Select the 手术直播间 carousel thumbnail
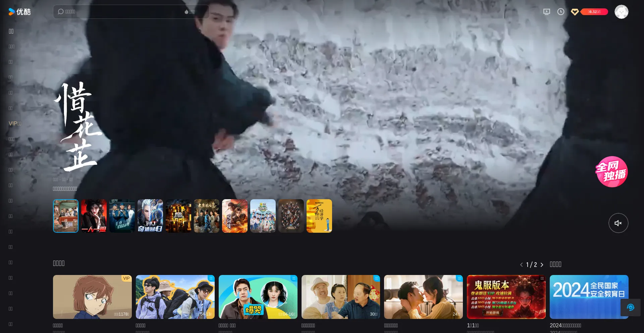This screenshot has height=333, width=644. tap(122, 216)
